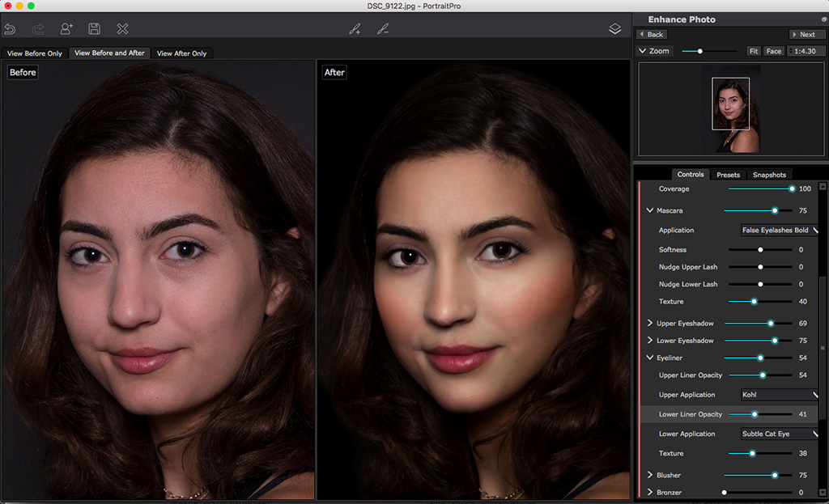Click the Redo icon
Viewport: 829px width, 504px height.
pyautogui.click(x=37, y=28)
